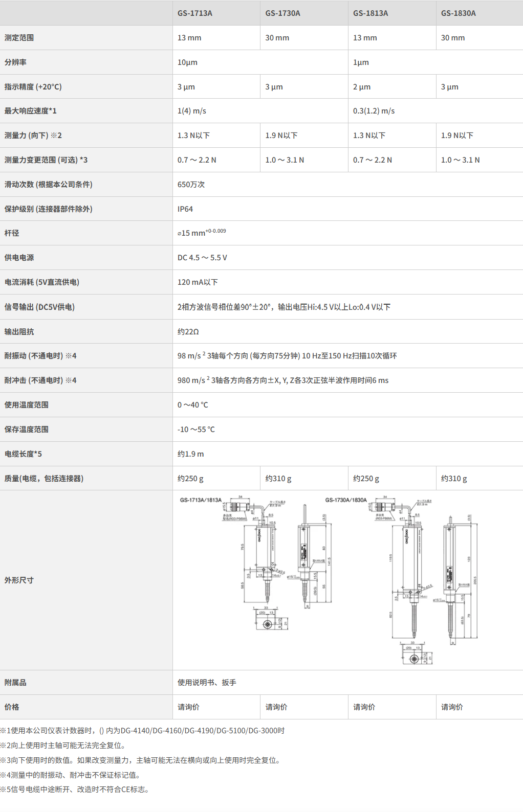Viewport: 523px width, 812px height.
Task: Select the 650万次 sliding count value
Action: 191,185
